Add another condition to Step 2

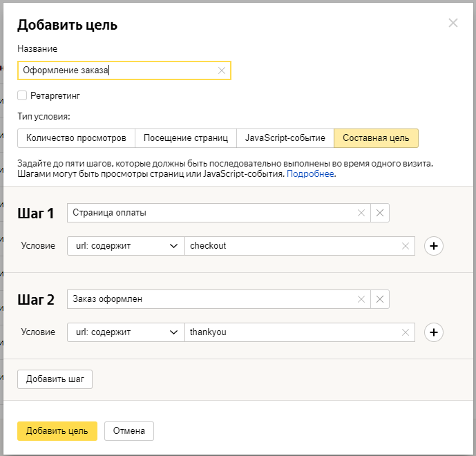(433, 332)
